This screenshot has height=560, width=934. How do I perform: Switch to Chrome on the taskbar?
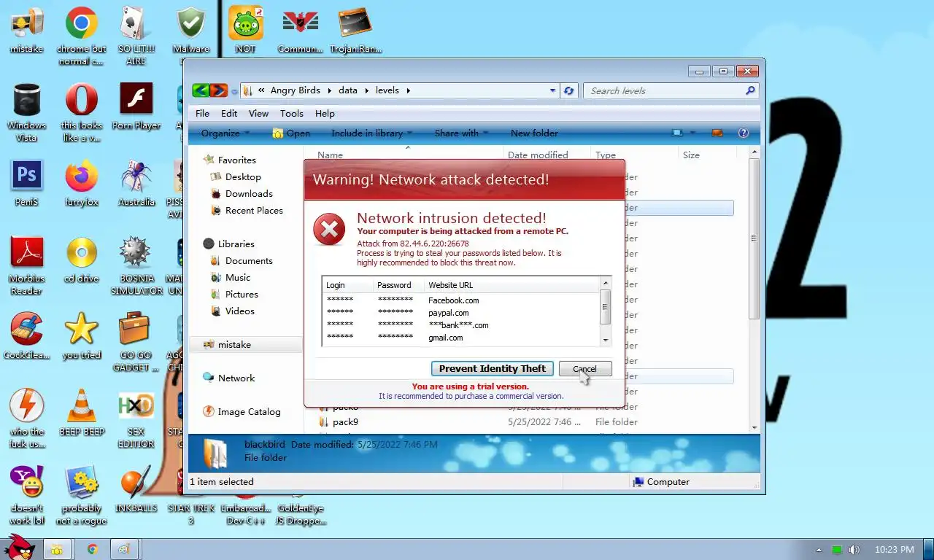92,549
